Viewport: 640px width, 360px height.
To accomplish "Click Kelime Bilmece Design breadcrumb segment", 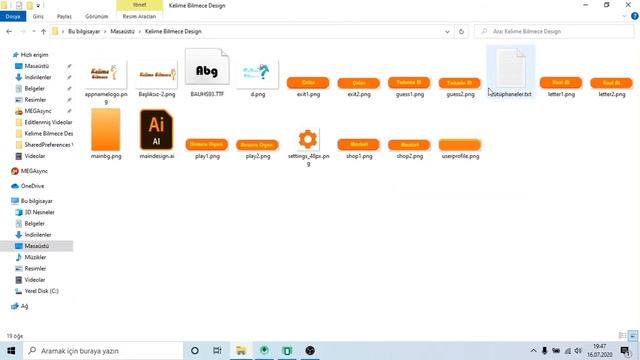I will coord(173,31).
